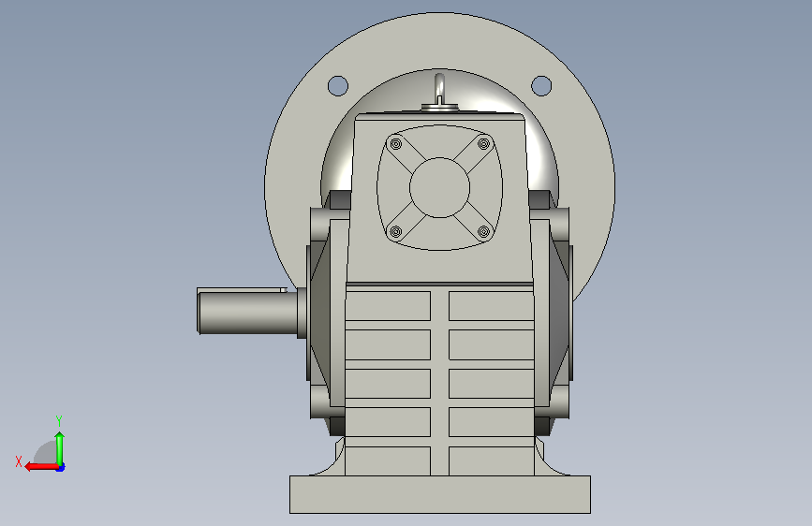Click the red X axis label
The image size is (812, 526).
(x=19, y=461)
